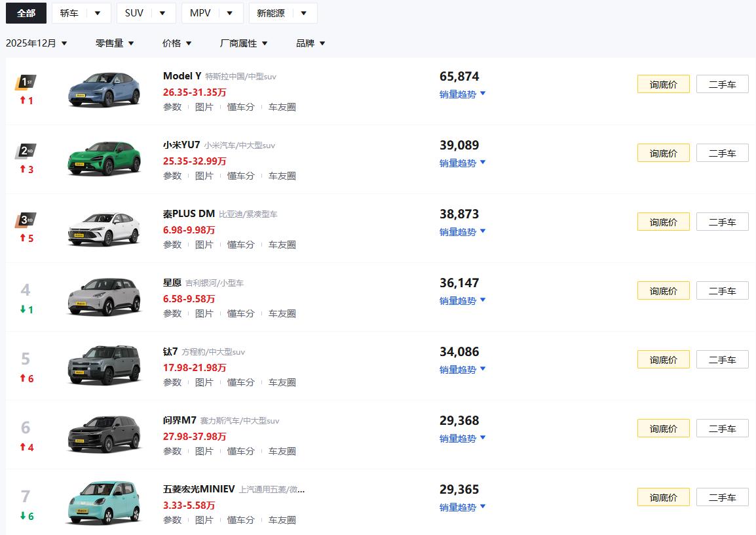View 参数 of 钛7
This screenshot has height=535, width=756.
(x=172, y=382)
